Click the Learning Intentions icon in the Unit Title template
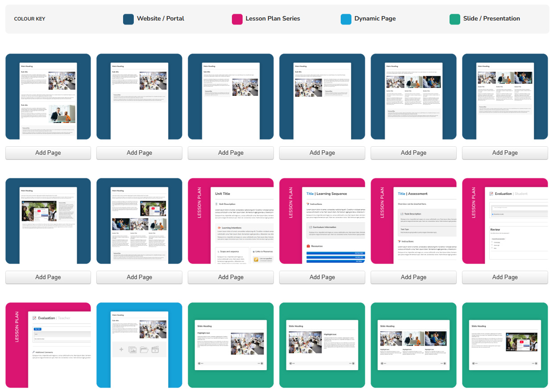 pyautogui.click(x=219, y=228)
